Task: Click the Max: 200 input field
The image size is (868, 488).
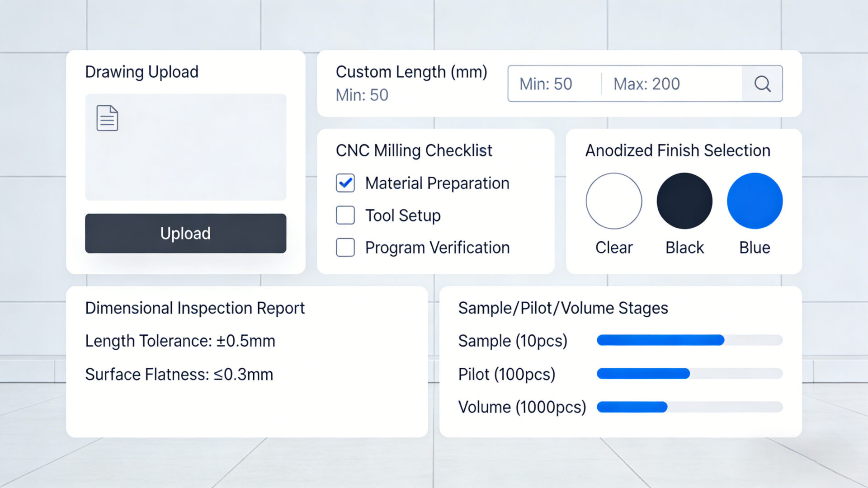Action: pos(646,84)
